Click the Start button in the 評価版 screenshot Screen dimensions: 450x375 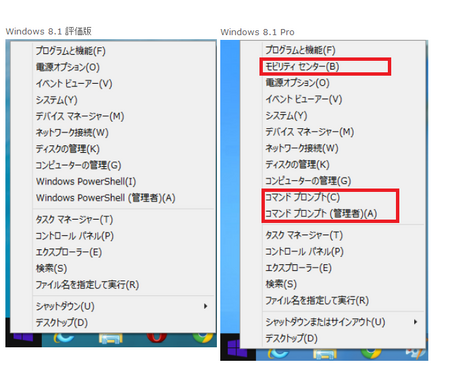(23, 337)
